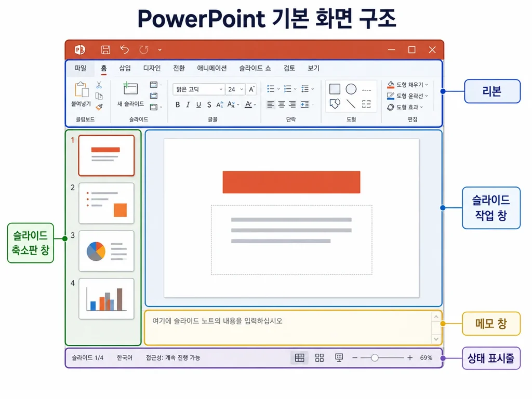Click the increase font size A icon
Screen dimensions: 532x399
pos(251,89)
